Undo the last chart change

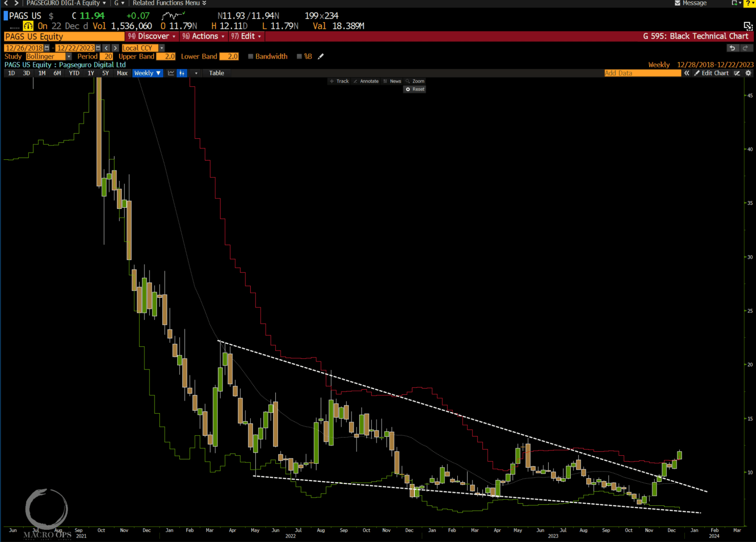tap(733, 48)
